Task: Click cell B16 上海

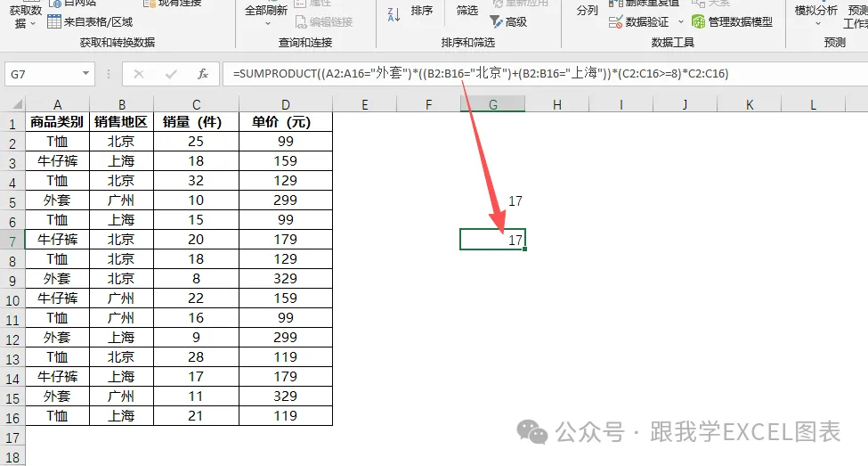Action: click(121, 415)
